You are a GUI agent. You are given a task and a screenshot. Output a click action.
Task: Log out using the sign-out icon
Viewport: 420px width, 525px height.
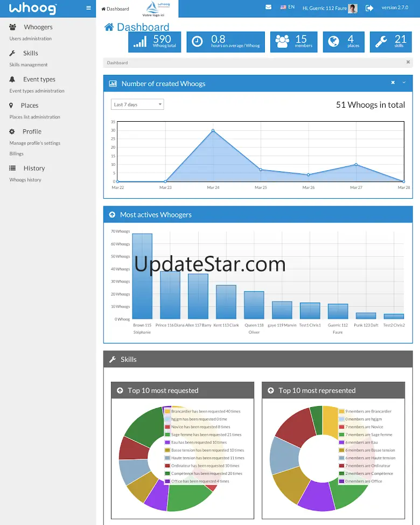point(369,8)
